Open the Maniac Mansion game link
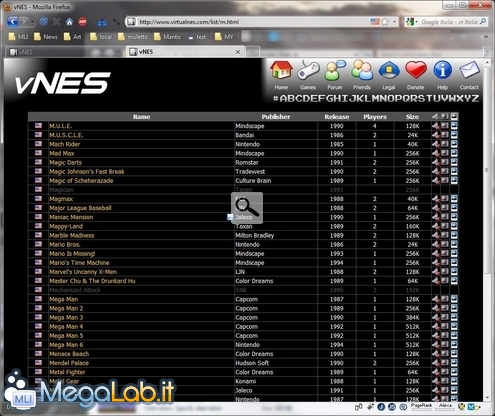Screen dimensions: 495x416 click(x=71, y=217)
